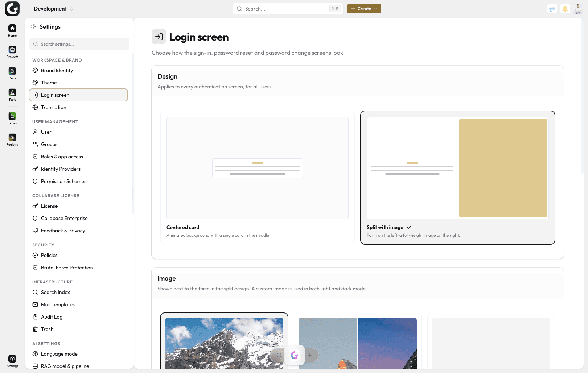Go to User management page

pyautogui.click(x=78, y=132)
